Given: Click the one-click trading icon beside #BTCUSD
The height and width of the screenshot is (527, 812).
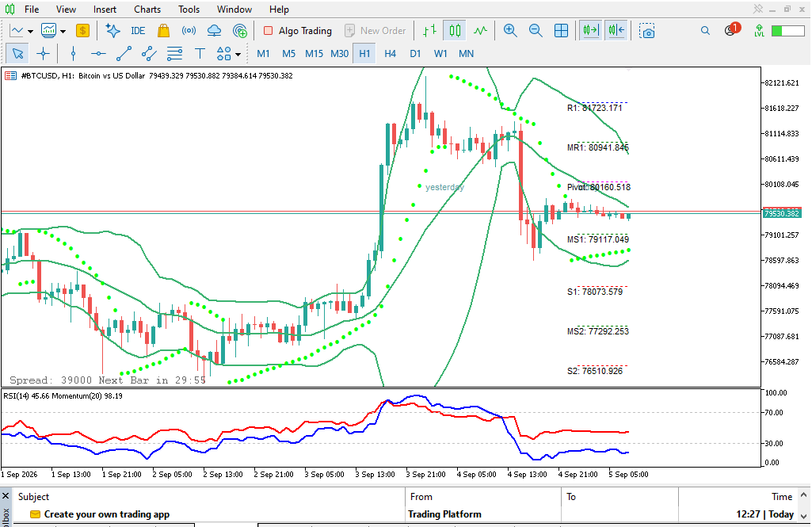Looking at the screenshot, I should pyautogui.click(x=10, y=75).
